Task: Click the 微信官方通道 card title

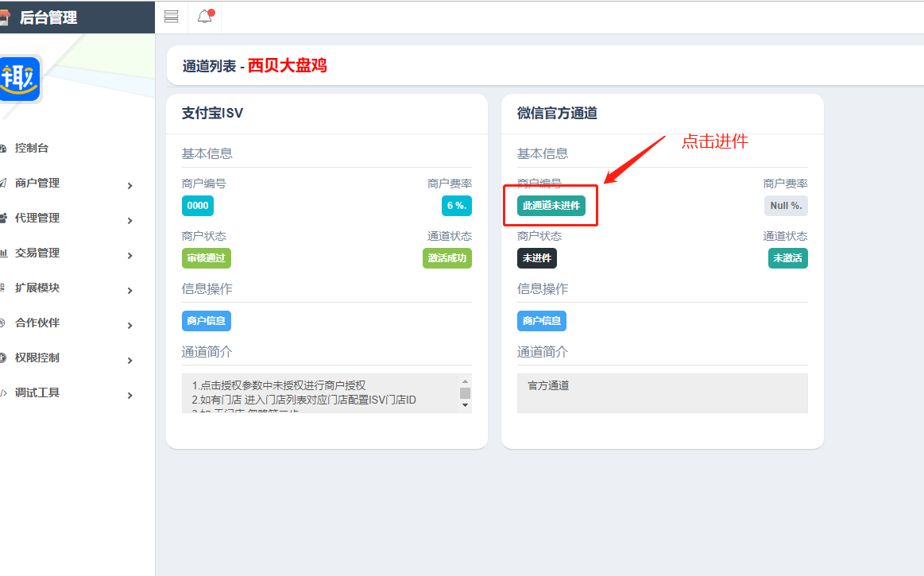Action: pos(557,113)
